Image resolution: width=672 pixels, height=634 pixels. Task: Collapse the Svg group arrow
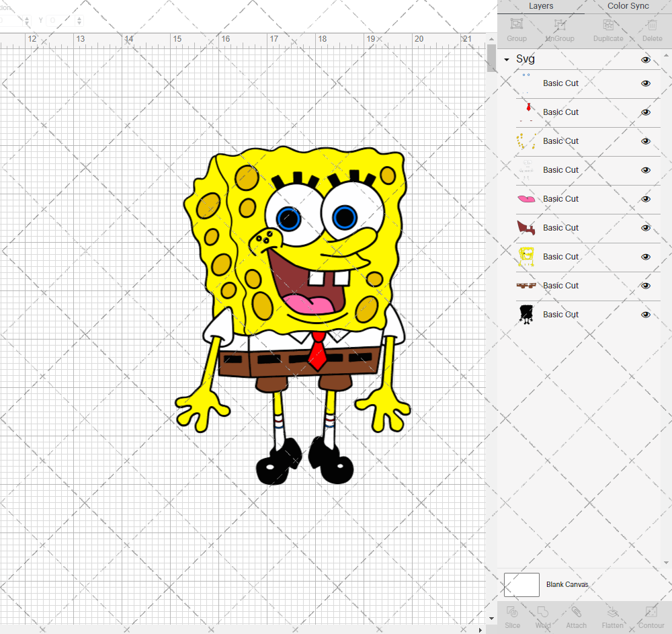(507, 60)
